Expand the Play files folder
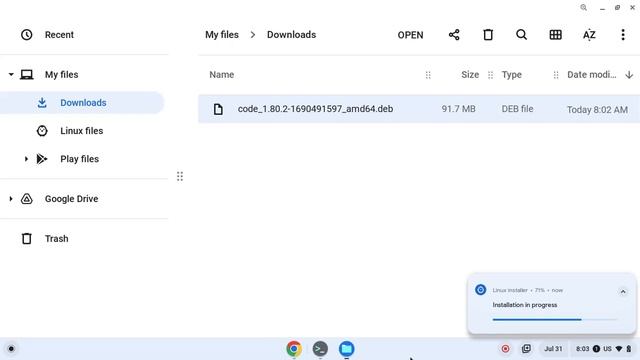This screenshot has height=360, width=640. 26,159
